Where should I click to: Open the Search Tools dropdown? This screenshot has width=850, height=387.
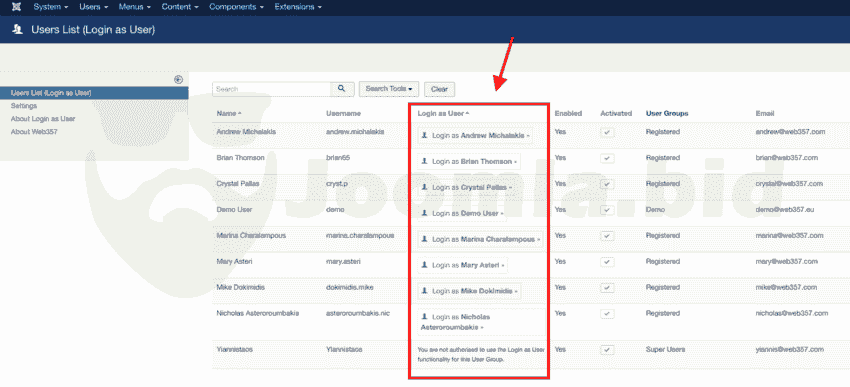(x=389, y=89)
